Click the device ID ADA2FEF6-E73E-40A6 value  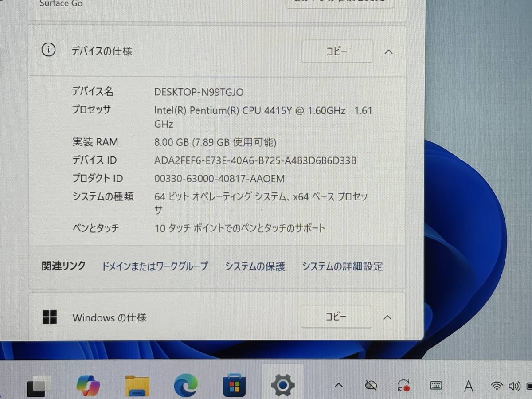click(x=255, y=160)
